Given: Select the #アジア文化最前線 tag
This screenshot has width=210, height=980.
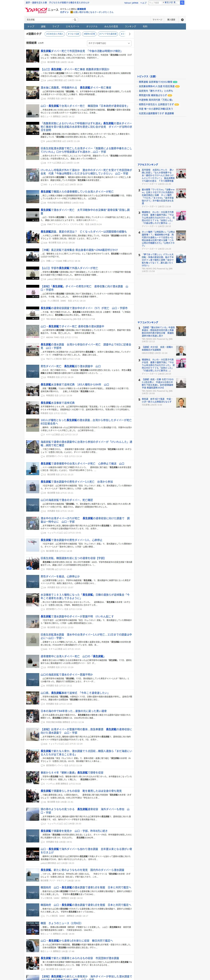Looking at the screenshot, I should (x=108, y=34).
